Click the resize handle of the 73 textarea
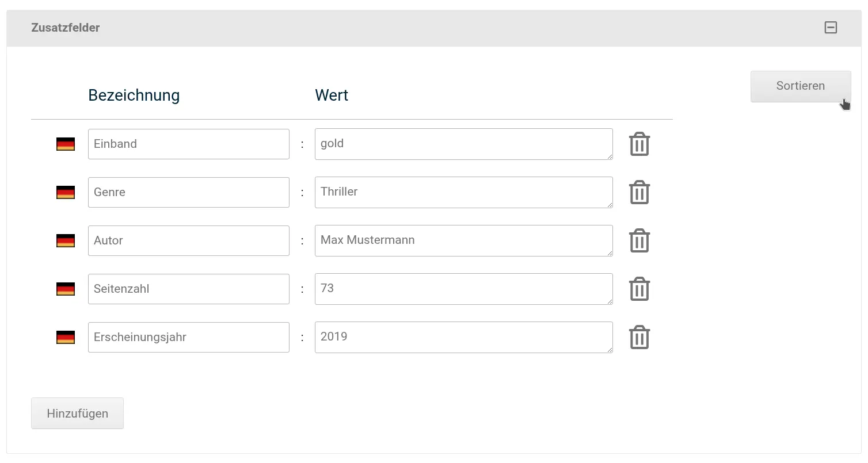 (609, 301)
